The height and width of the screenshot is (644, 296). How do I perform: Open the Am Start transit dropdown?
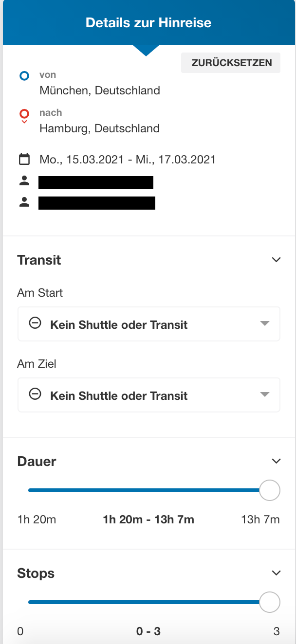pos(149,324)
